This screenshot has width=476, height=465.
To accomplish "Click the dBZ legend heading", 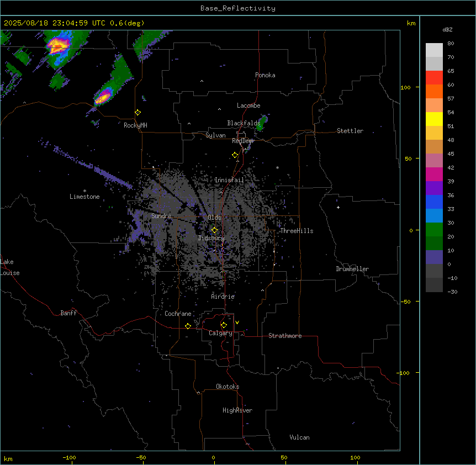I will coord(447,29).
